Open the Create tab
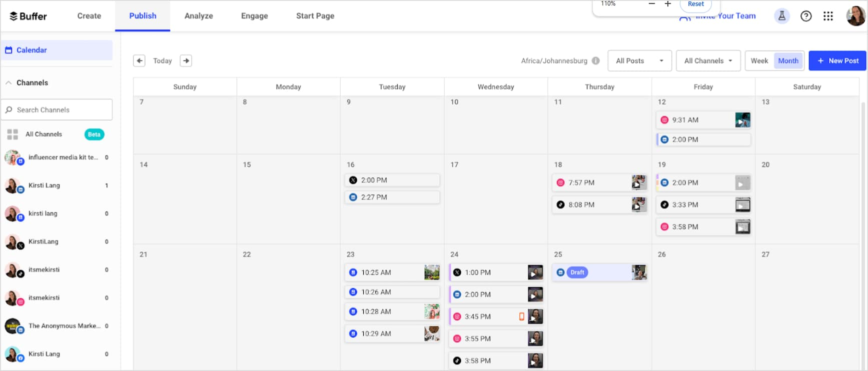This screenshot has width=868, height=371. 89,16
